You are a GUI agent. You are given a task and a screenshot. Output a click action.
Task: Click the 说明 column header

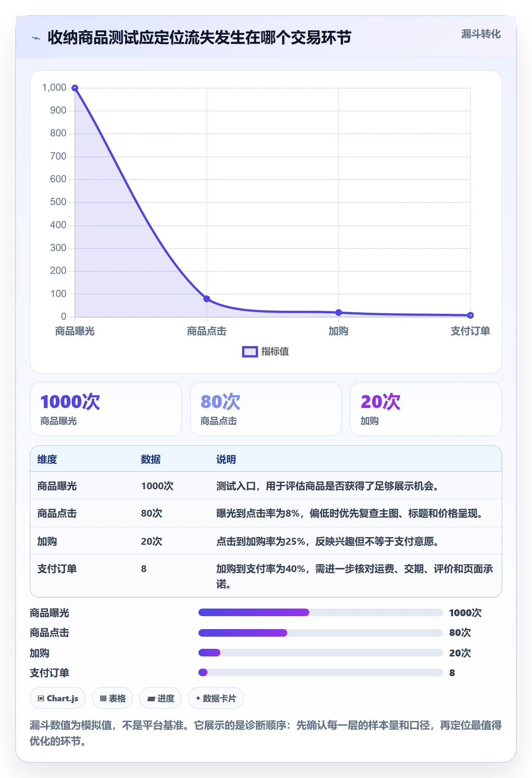point(226,459)
